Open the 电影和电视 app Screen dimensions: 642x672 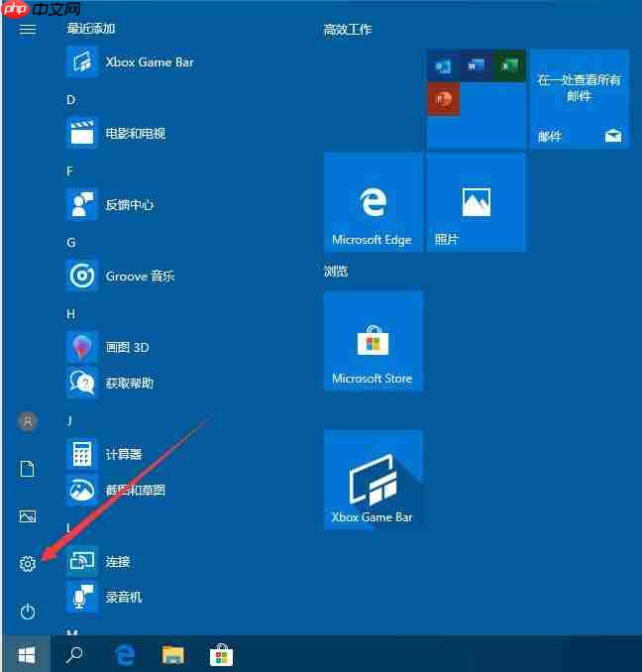click(117, 133)
